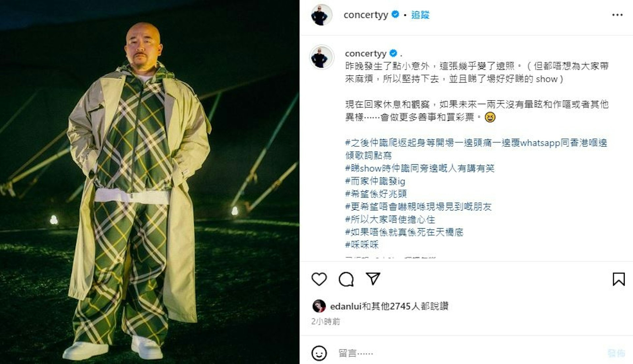Click the 2小時前 post timestamp

click(x=325, y=322)
